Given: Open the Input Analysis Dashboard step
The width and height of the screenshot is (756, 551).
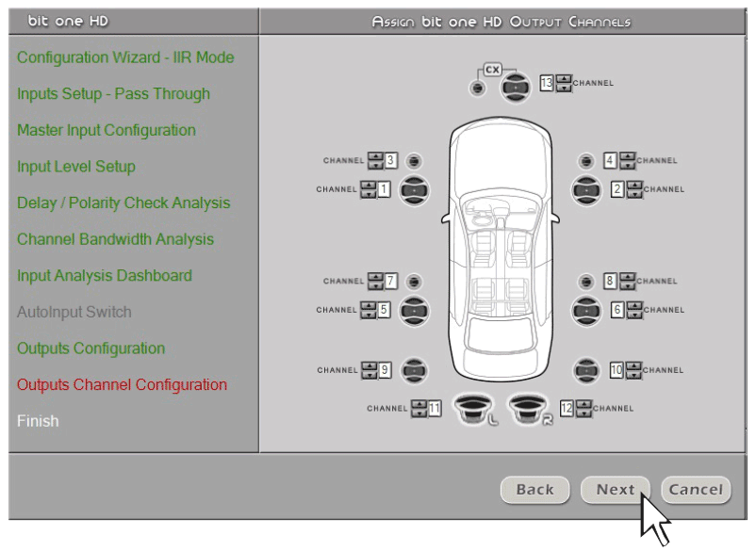Looking at the screenshot, I should (x=104, y=275).
